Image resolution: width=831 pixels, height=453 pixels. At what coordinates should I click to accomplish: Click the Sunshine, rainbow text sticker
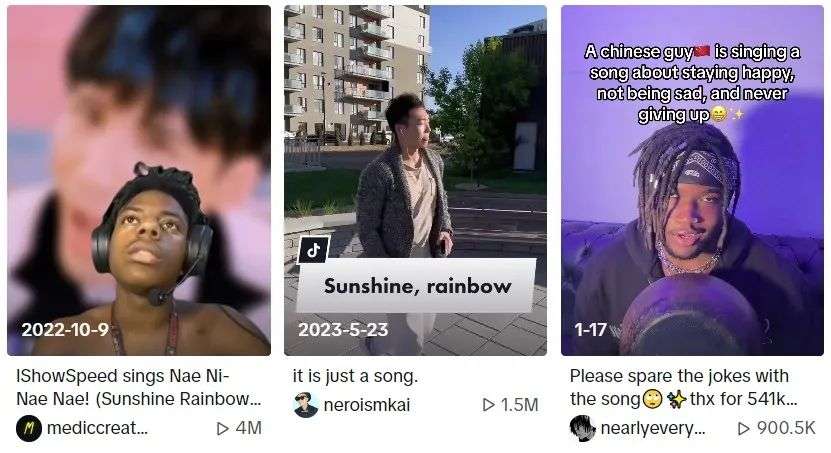(417, 286)
